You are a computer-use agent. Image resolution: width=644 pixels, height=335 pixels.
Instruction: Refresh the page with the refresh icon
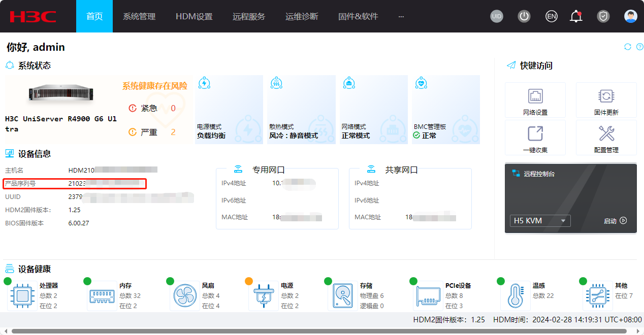(x=628, y=47)
